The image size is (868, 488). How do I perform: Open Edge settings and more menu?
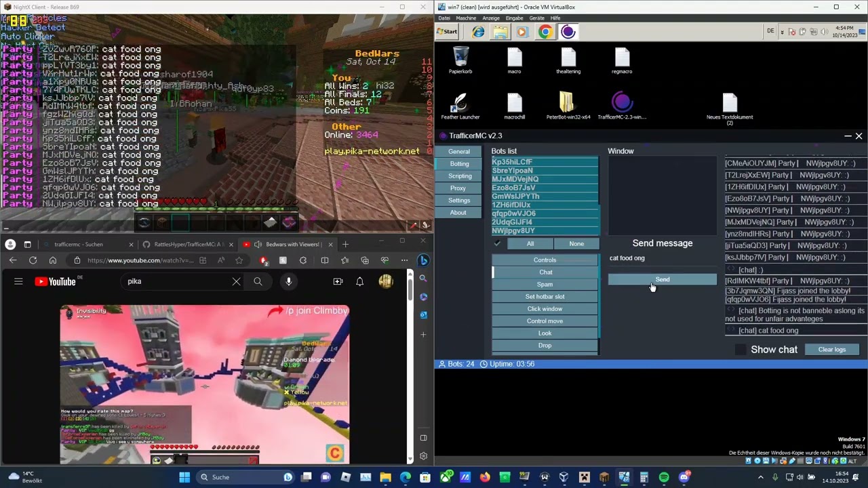pos(404,260)
